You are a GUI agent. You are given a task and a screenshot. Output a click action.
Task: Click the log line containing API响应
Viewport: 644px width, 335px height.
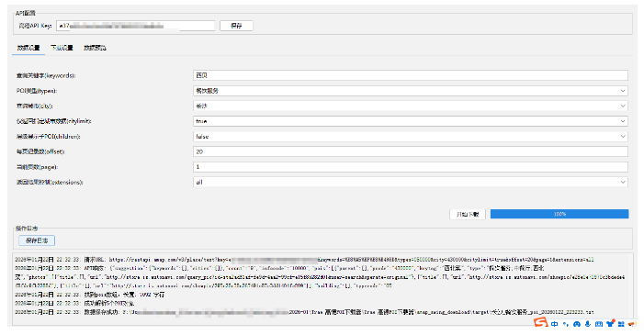[x=321, y=276]
